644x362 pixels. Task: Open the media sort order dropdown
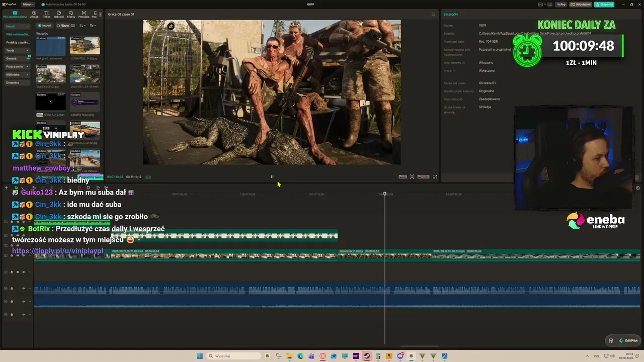[82, 26]
